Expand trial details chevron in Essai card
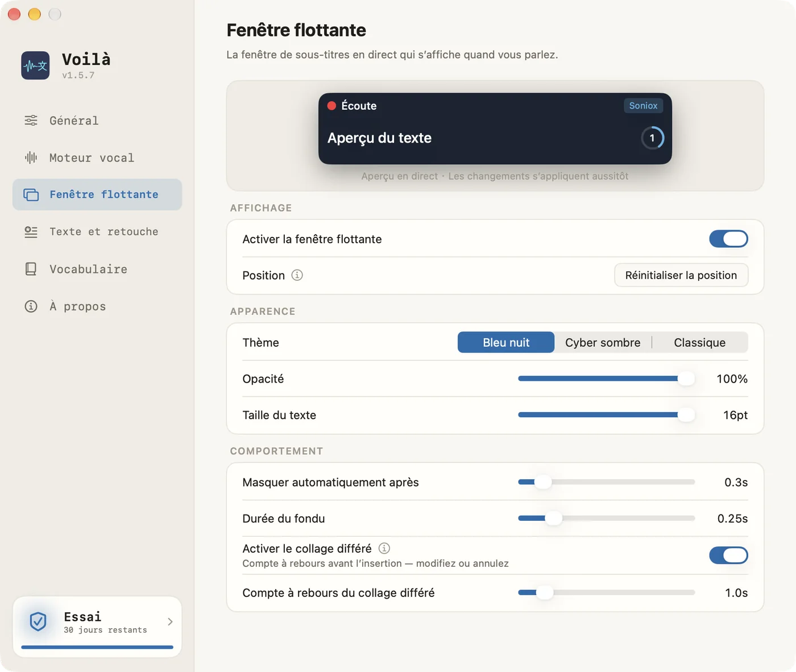The width and height of the screenshot is (796, 672). pyautogui.click(x=170, y=622)
